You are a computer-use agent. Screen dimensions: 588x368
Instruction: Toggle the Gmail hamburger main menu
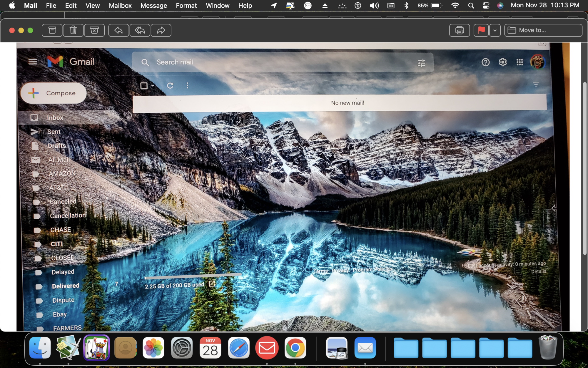(x=33, y=62)
